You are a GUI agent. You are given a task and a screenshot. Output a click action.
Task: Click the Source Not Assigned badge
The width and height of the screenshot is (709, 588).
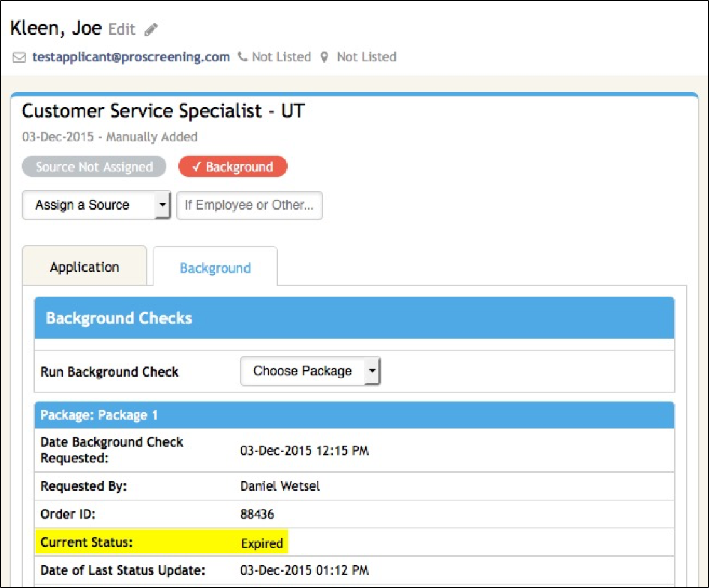point(94,166)
